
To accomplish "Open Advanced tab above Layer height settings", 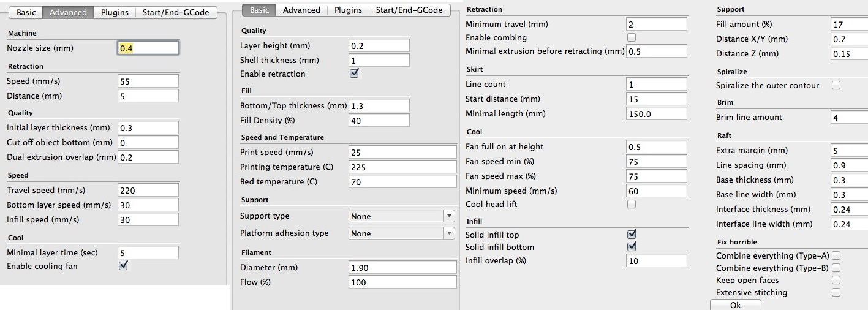I will pyautogui.click(x=301, y=10).
